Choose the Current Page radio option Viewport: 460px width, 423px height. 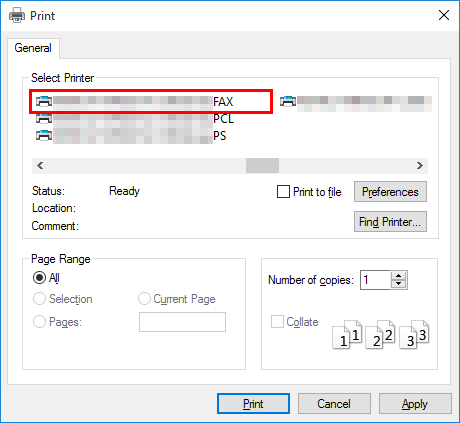144,299
